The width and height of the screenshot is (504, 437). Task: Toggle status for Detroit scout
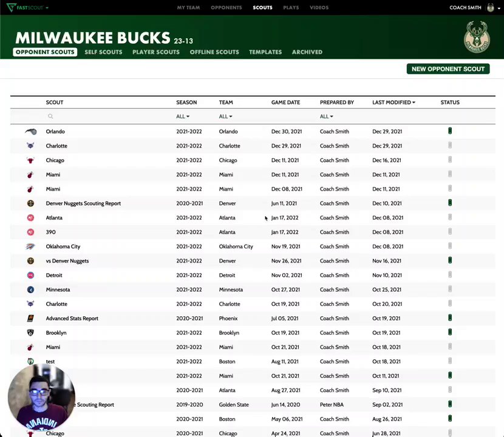tap(450, 275)
